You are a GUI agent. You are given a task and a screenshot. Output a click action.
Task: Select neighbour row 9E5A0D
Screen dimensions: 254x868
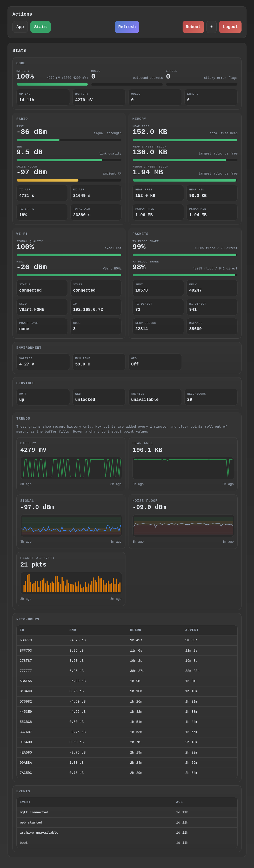pyautogui.click(x=127, y=742)
